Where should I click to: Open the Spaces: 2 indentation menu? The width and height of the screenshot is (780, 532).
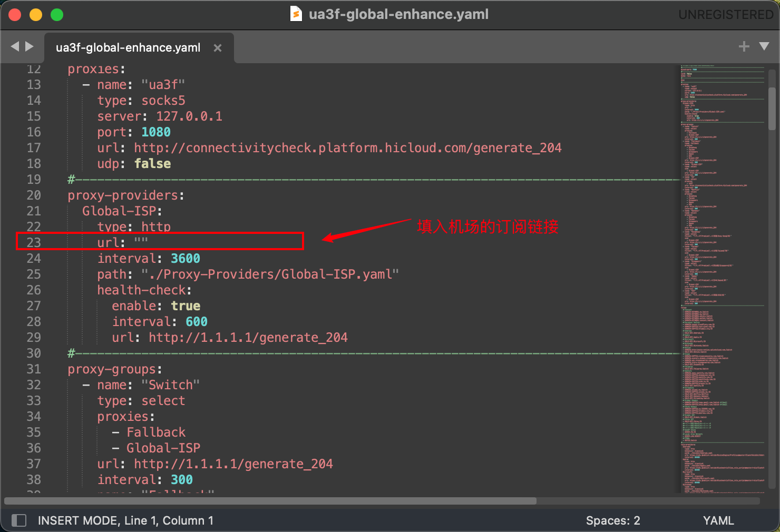pyautogui.click(x=612, y=520)
